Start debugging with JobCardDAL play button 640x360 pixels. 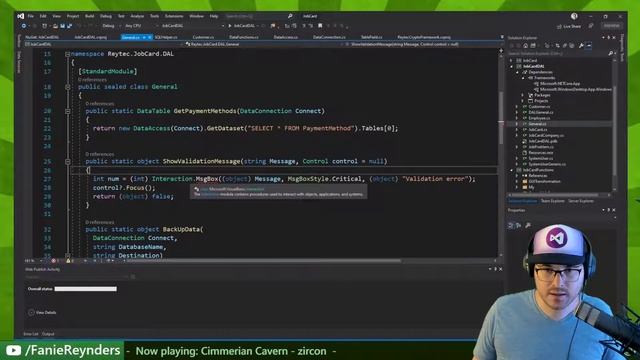point(242,26)
